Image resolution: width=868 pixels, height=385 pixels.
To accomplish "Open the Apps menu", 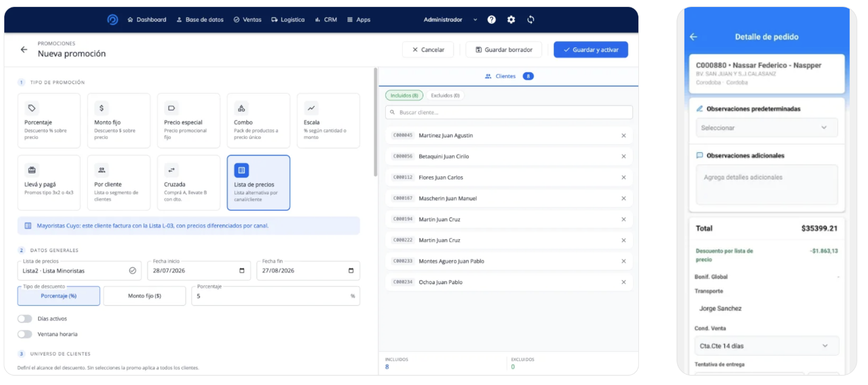I will 358,20.
